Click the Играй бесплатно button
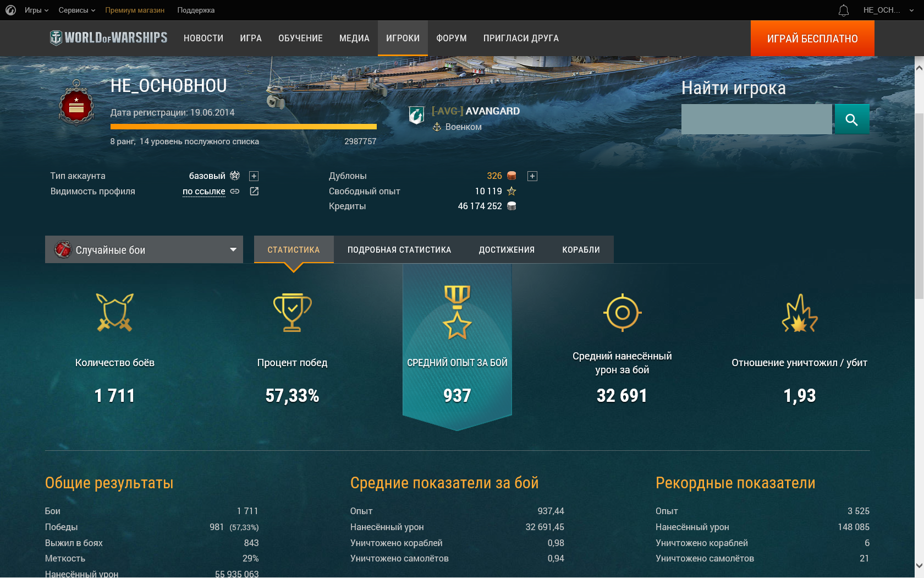This screenshot has height=578, width=924. pos(812,39)
